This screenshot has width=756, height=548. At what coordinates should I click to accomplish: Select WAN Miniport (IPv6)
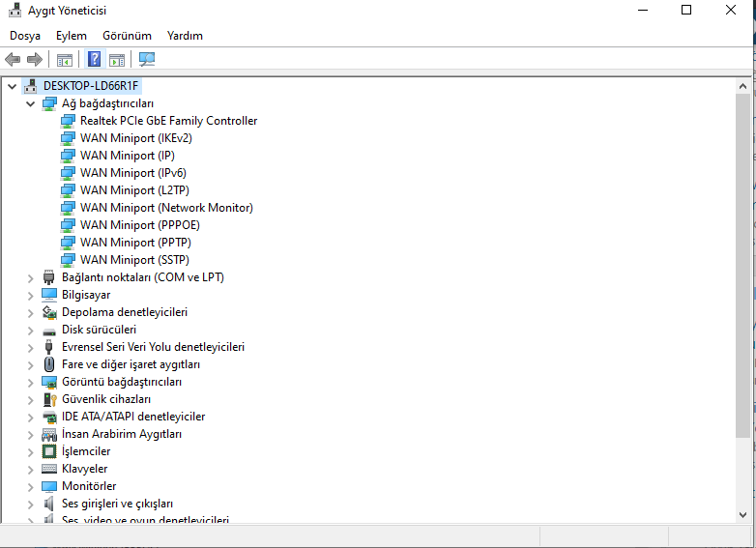coord(133,173)
